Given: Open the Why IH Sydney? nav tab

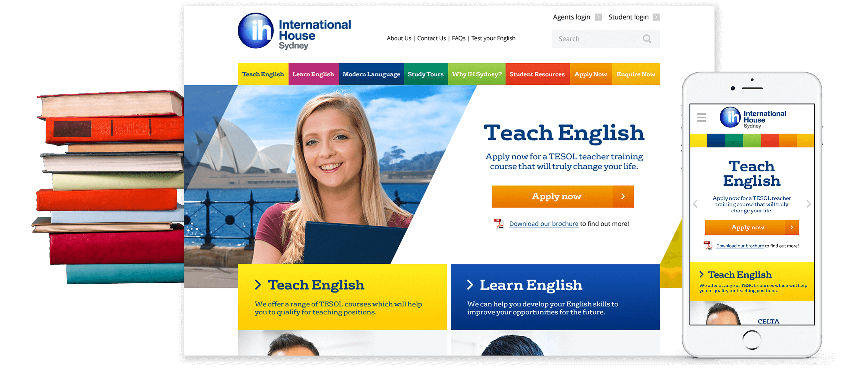Looking at the screenshot, I should 477,74.
